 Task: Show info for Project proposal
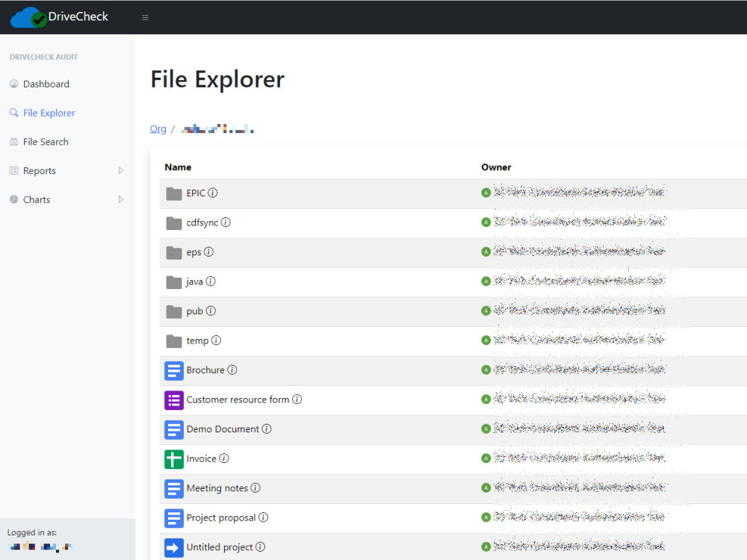click(x=264, y=517)
